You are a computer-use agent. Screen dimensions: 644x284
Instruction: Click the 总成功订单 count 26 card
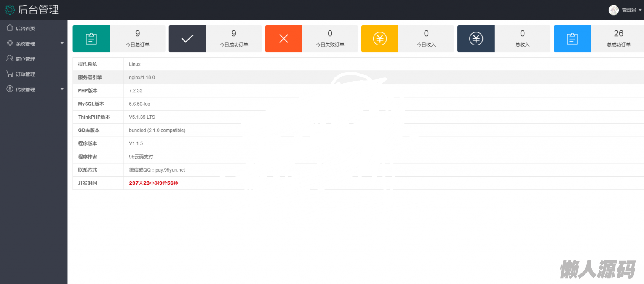(x=618, y=39)
